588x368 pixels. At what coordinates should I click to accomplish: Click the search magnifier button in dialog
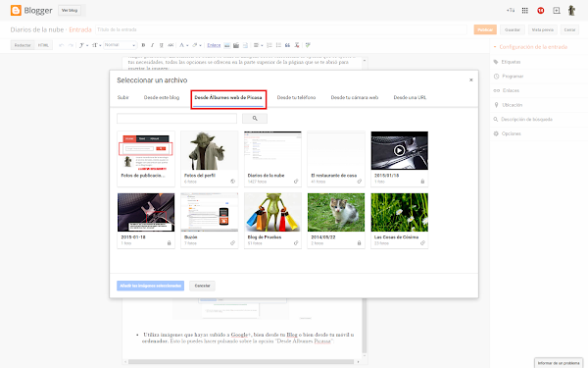[x=255, y=119]
